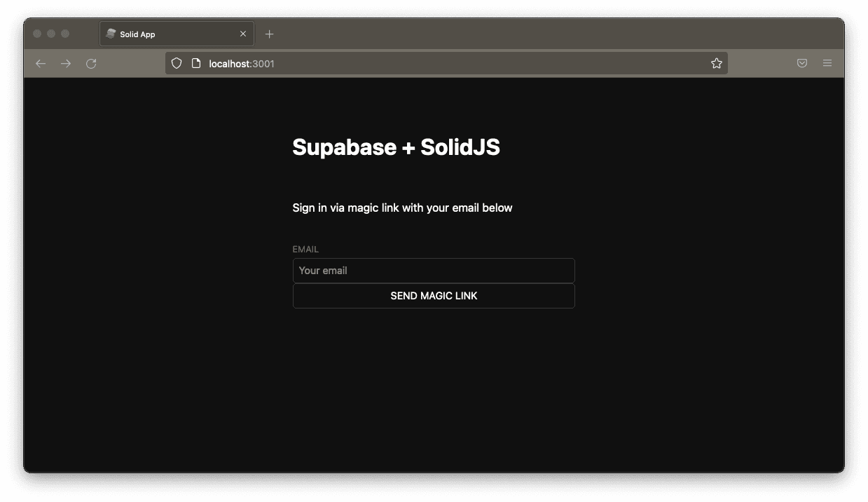Image resolution: width=868 pixels, height=502 pixels.
Task: Reload the localhost:3001 page
Action: pos(90,63)
